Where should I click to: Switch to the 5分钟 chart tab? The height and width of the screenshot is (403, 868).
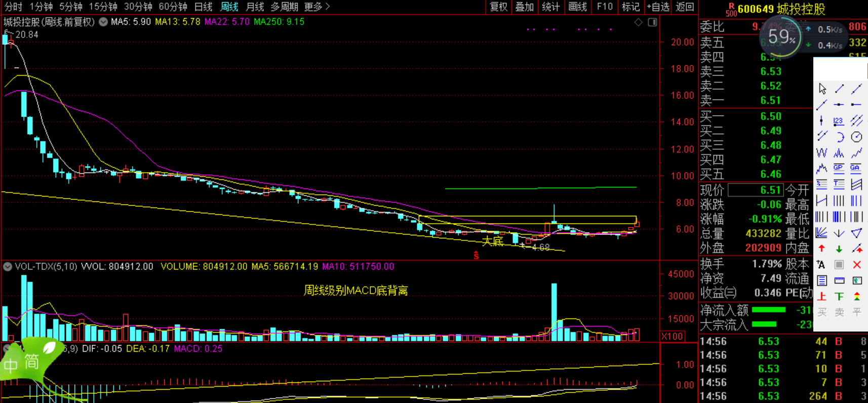click(71, 7)
